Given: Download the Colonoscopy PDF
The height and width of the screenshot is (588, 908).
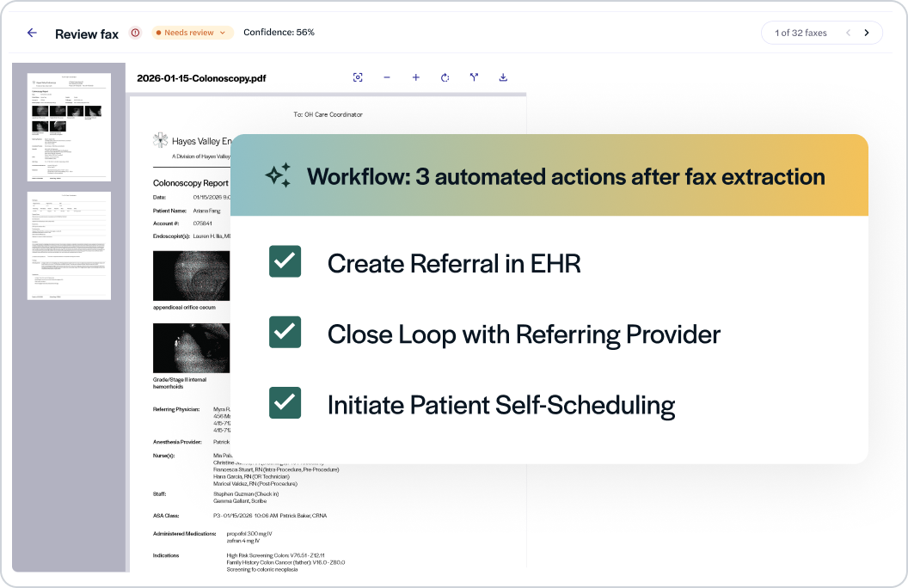Looking at the screenshot, I should [x=503, y=77].
